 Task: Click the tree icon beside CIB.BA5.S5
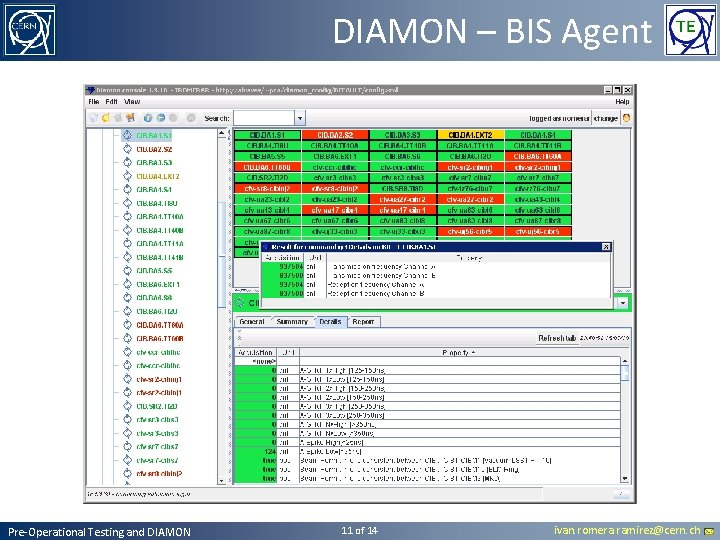[127, 270]
